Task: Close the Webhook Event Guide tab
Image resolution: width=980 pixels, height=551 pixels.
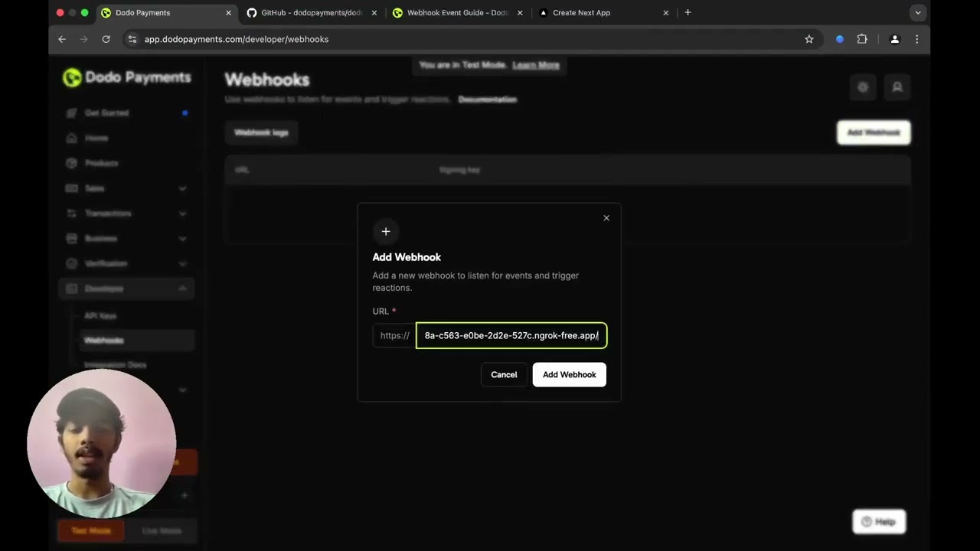Action: 520,13
